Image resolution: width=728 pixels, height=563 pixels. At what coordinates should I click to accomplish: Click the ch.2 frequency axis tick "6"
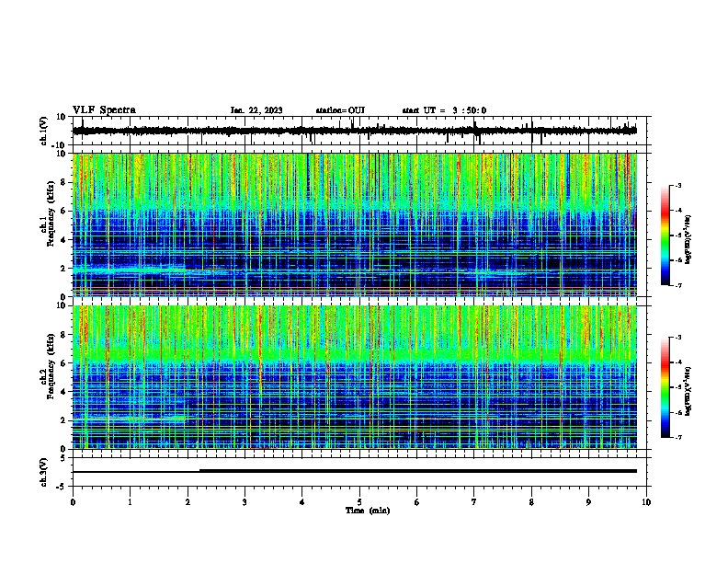[64, 363]
